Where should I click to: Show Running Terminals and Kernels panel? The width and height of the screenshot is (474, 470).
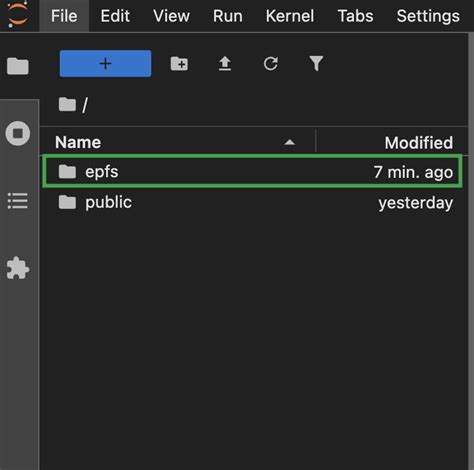[x=18, y=133]
